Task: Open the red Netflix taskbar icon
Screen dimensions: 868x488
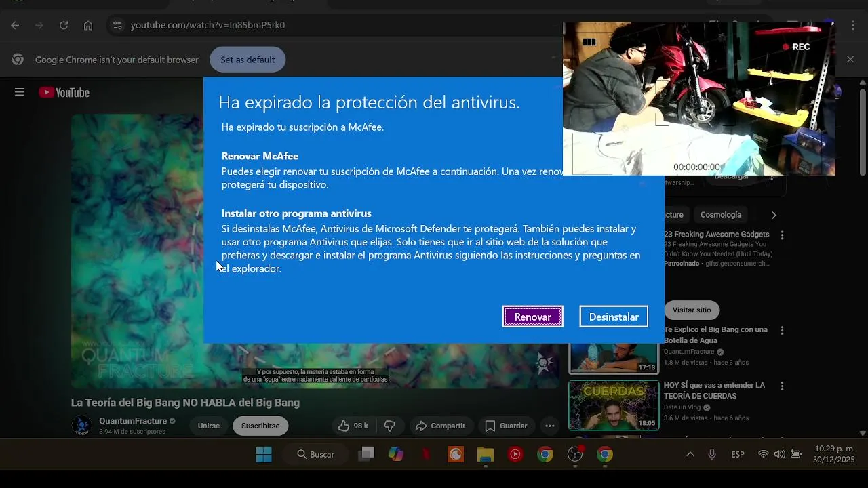Action: pyautogui.click(x=426, y=454)
